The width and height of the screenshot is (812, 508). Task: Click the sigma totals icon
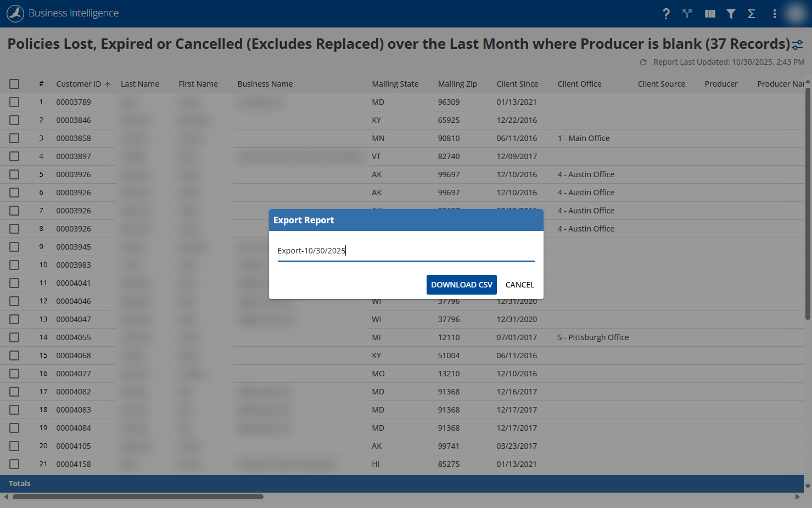point(752,14)
